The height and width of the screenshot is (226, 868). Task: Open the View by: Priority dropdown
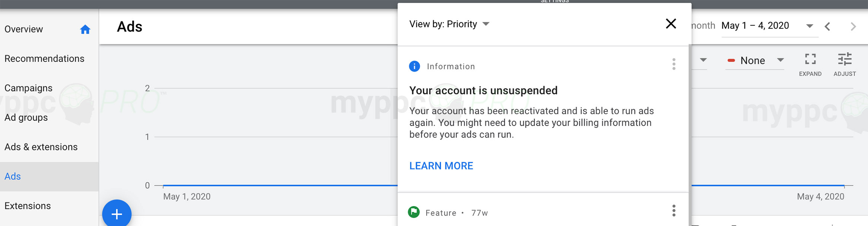click(449, 24)
